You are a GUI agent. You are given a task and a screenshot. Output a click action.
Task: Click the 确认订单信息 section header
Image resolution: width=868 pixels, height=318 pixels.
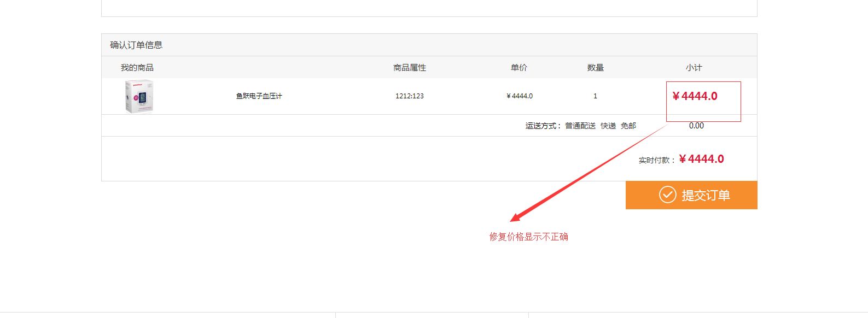click(x=136, y=45)
